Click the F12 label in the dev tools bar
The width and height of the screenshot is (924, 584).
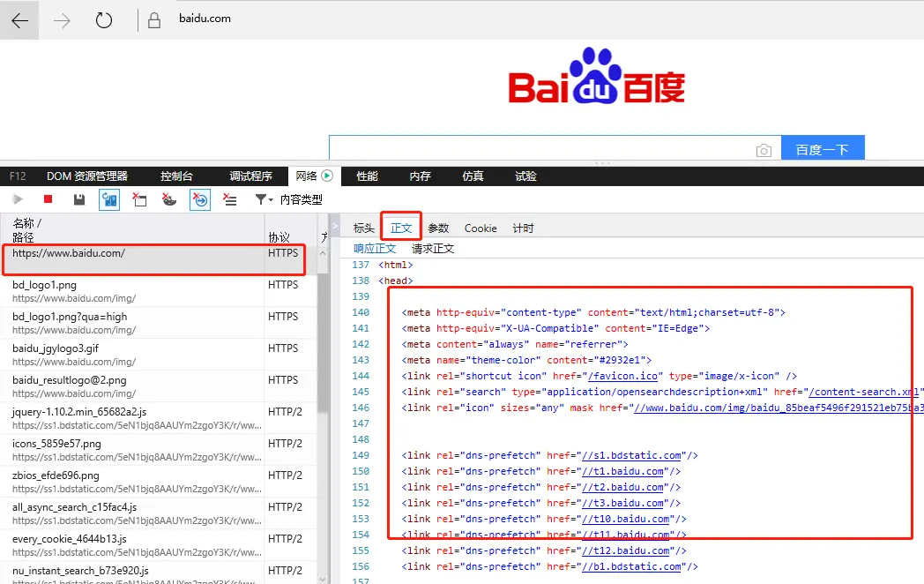point(18,176)
